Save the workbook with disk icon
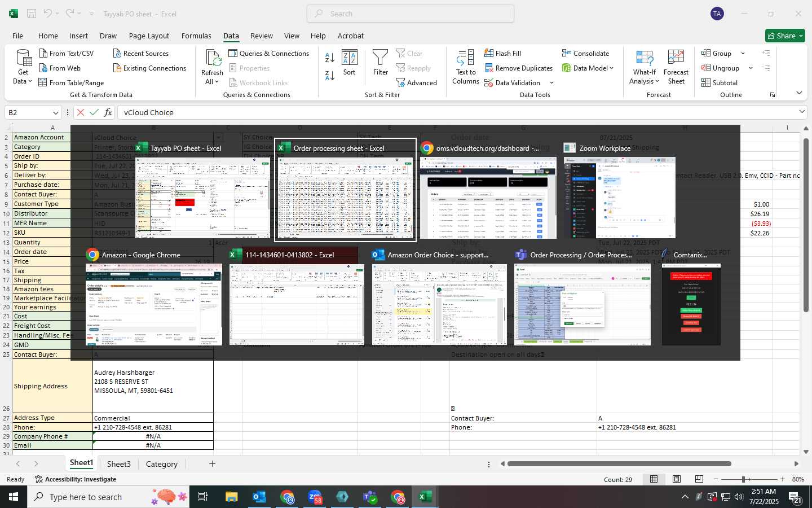The image size is (812, 508). pos(32,14)
